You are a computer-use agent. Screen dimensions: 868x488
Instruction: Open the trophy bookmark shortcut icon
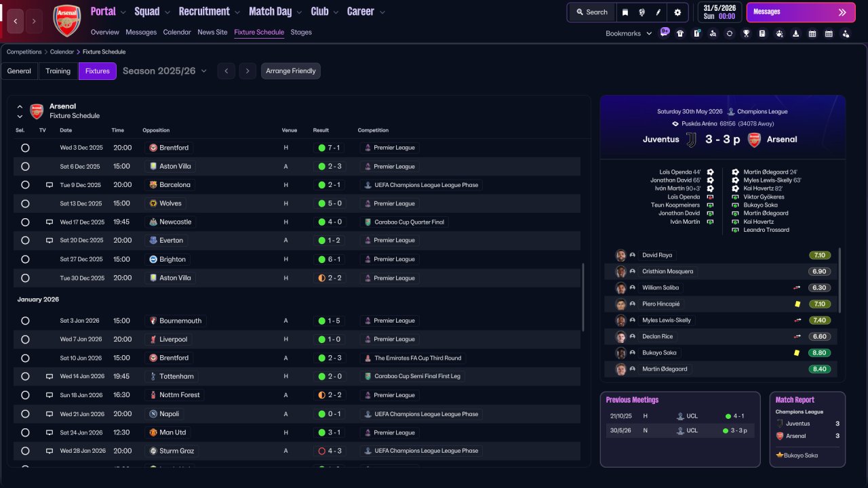tap(746, 33)
